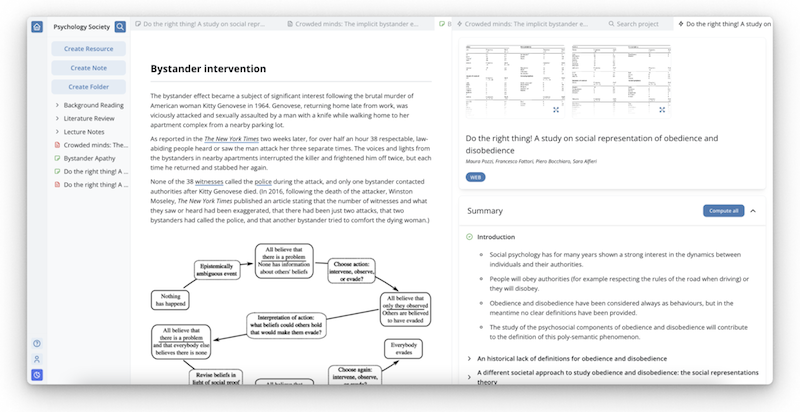Switch to first 'Do the right thing' tab
Viewport: 800px width, 412px height.
[x=204, y=22]
